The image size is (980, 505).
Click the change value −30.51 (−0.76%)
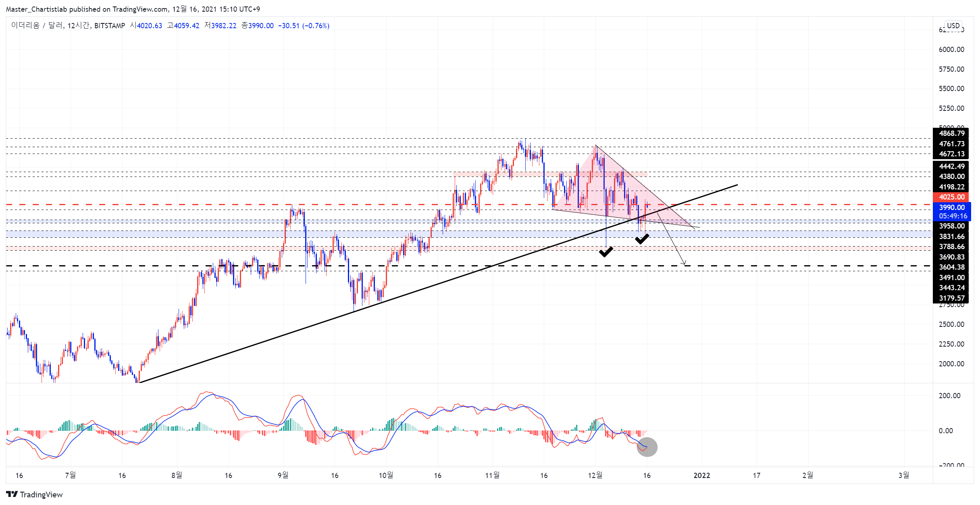click(304, 25)
